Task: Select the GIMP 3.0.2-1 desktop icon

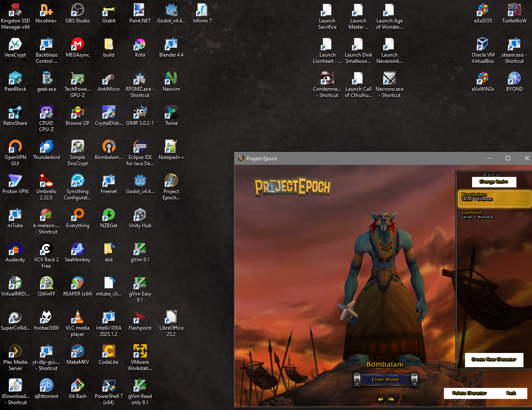Action: click(x=140, y=116)
